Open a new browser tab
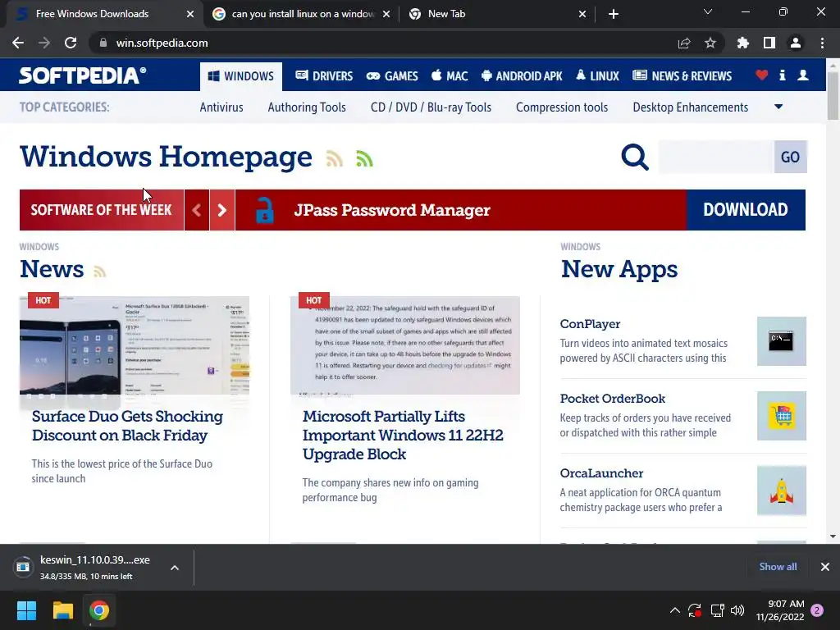This screenshot has width=840, height=630. point(614,14)
